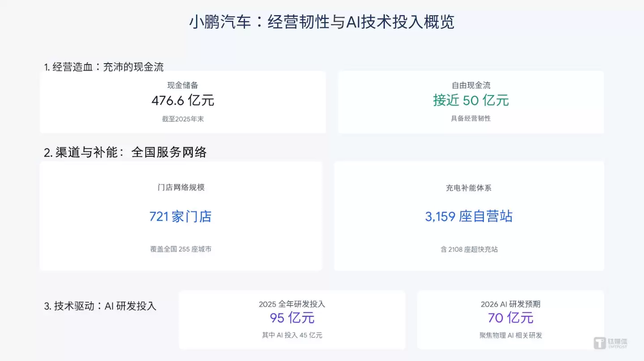The image size is (644, 361).
Task: Click the 含 2108 座超快充站 caption
Action: pyautogui.click(x=469, y=249)
